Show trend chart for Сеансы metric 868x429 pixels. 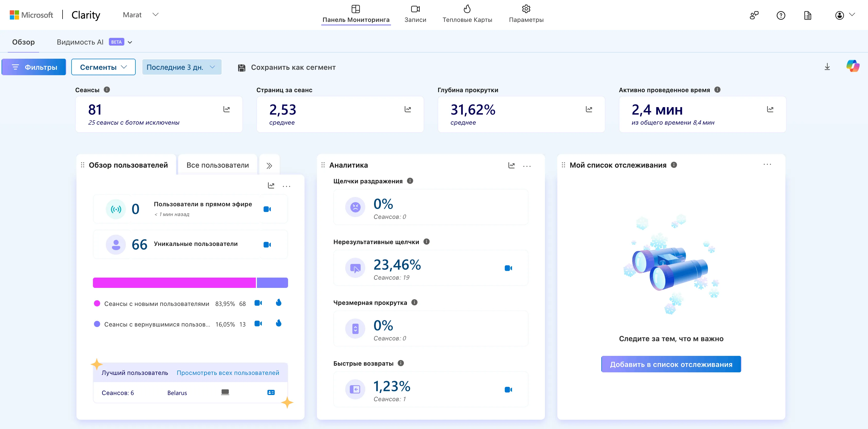227,109
